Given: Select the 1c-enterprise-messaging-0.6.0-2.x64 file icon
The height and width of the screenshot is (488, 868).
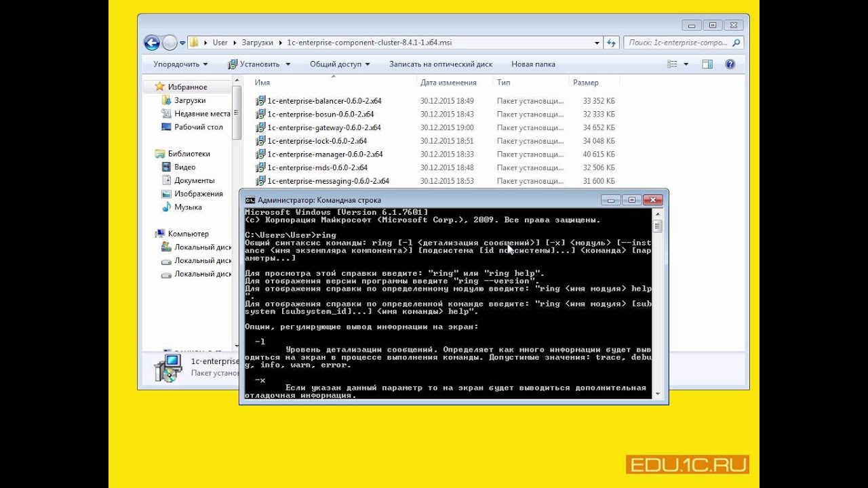Looking at the screenshot, I should [260, 181].
